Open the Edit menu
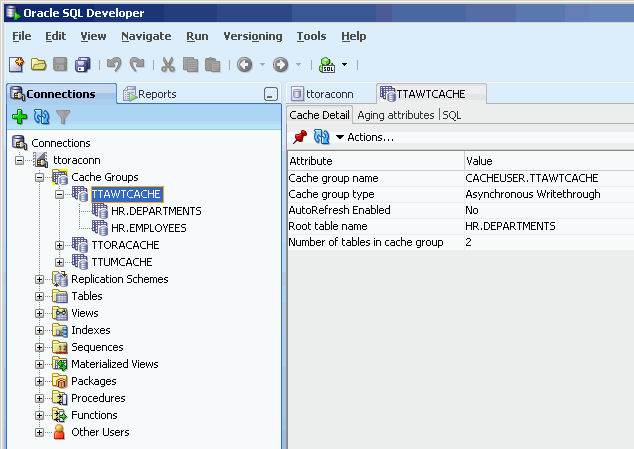634x449 pixels. pos(55,36)
